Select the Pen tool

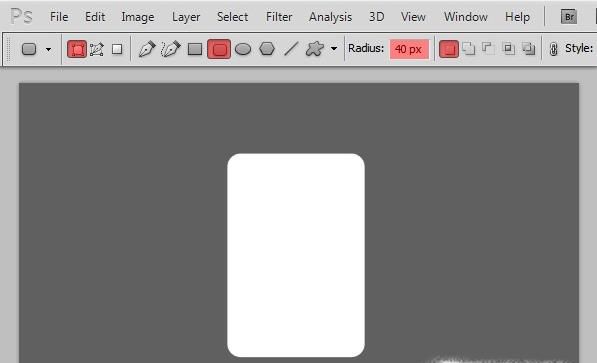[147, 49]
